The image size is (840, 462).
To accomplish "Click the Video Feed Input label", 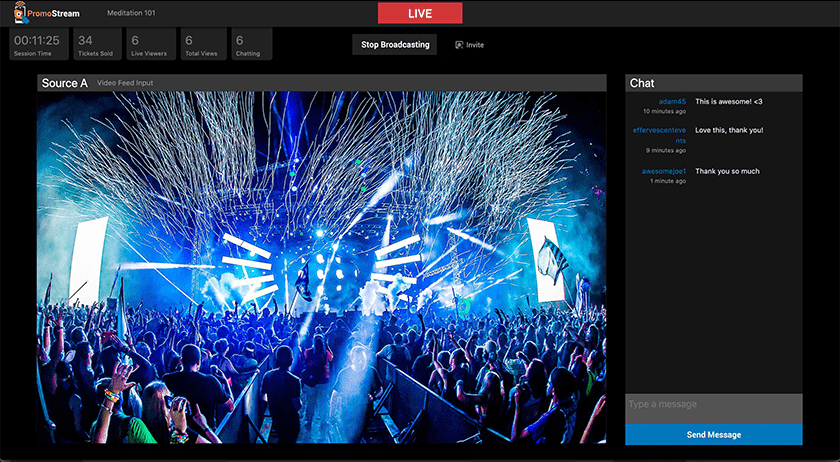I will (125, 83).
